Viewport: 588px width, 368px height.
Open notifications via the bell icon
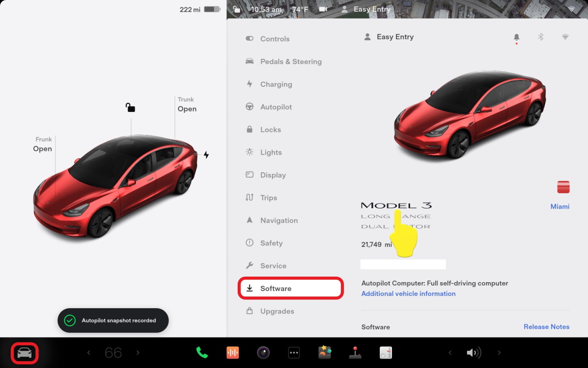click(516, 37)
